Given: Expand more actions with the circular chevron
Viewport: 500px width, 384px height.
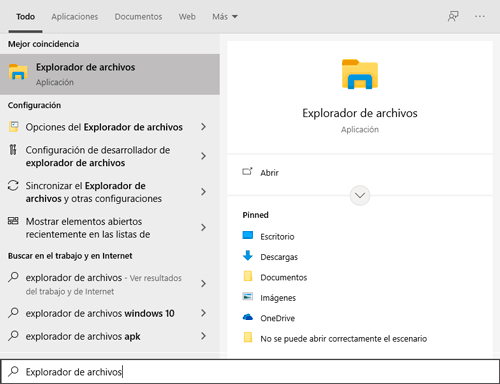Looking at the screenshot, I should click(x=360, y=195).
